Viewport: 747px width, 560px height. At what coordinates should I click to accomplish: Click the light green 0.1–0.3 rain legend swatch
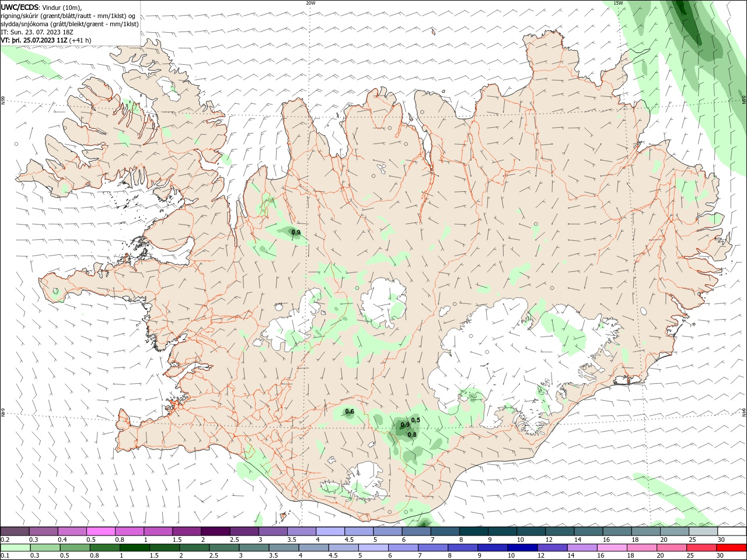pos(15,548)
